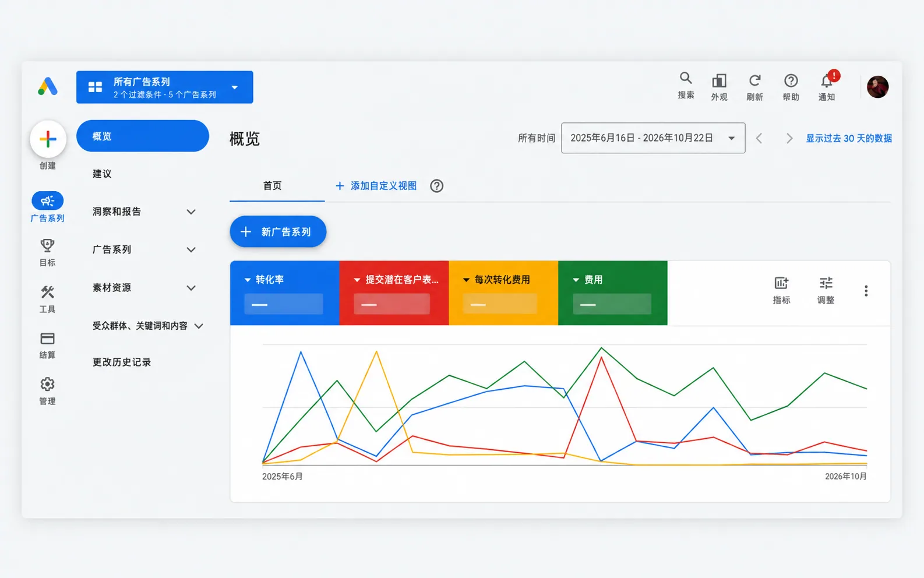Switch to the 首页 tab
Screen dimensions: 924x578
[x=272, y=186]
